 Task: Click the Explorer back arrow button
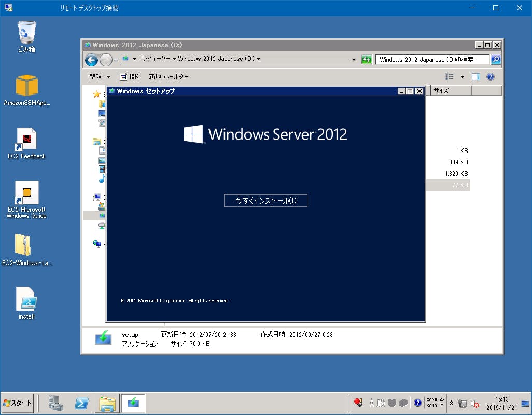point(91,60)
